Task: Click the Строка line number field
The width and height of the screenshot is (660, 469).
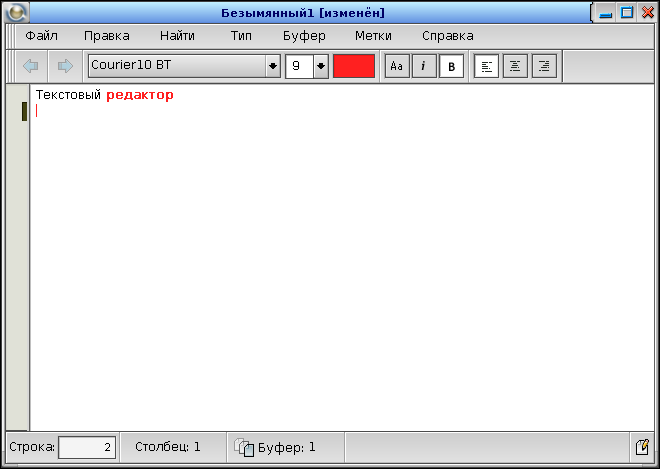Action: [x=87, y=447]
